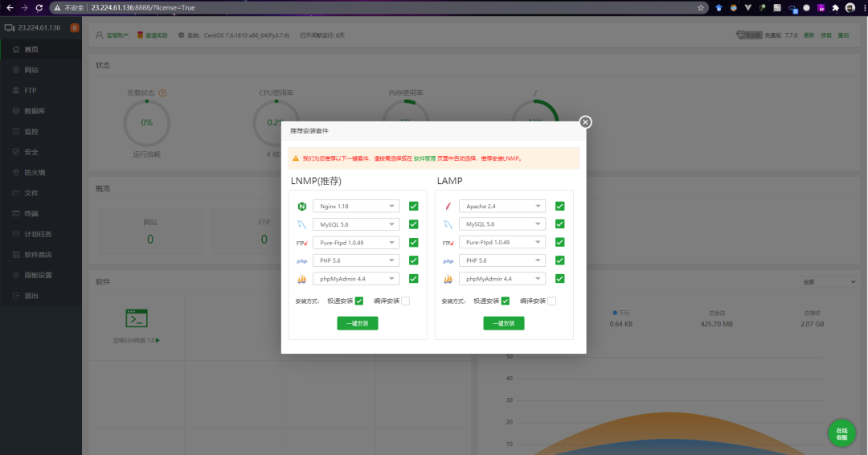Bookmark this page with the star icon

coord(700,8)
